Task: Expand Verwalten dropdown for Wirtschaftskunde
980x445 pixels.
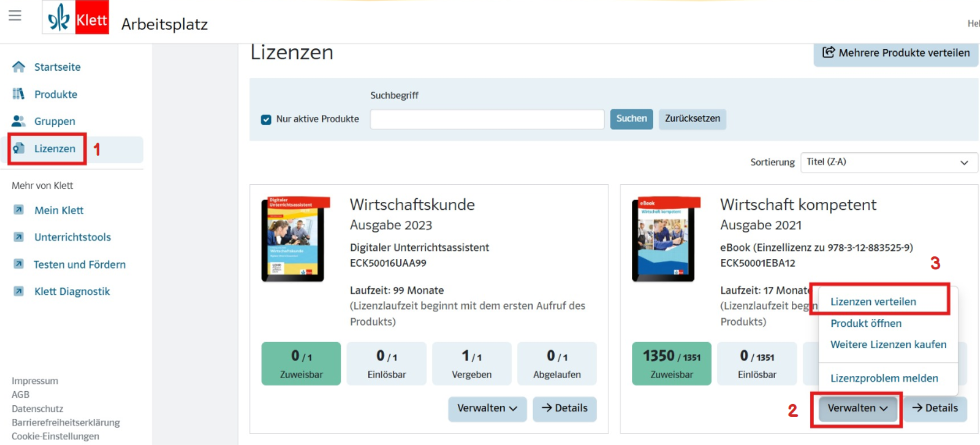Action: (x=487, y=409)
